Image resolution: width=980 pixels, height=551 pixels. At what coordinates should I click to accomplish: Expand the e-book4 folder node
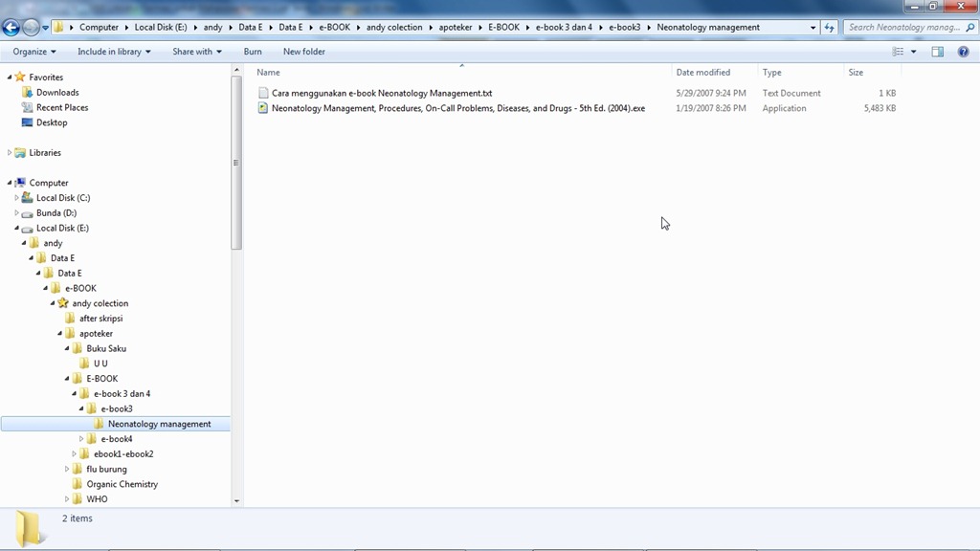[x=81, y=438]
